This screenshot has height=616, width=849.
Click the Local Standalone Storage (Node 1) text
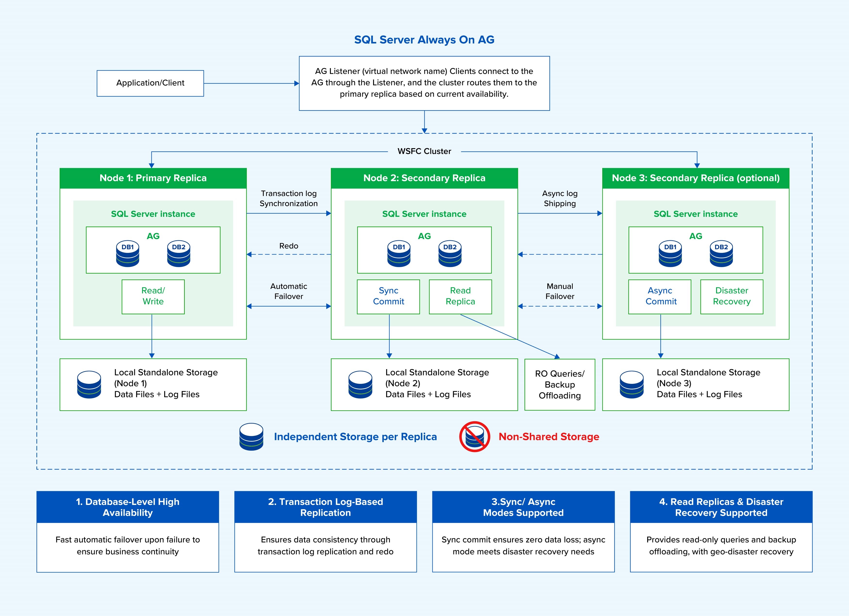pos(166,383)
